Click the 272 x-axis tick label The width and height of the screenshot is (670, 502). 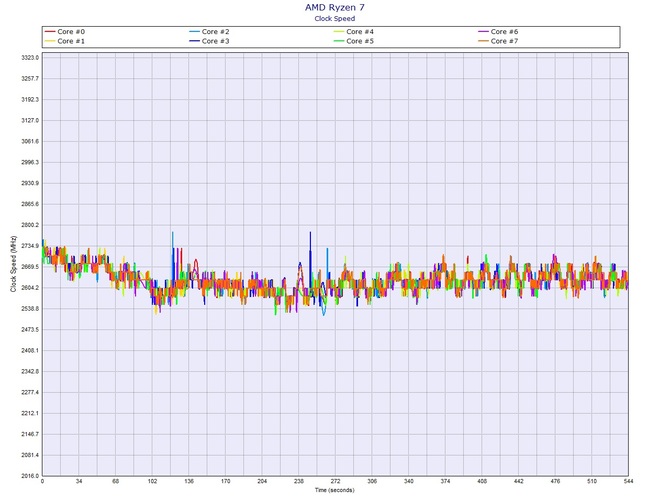(x=335, y=481)
